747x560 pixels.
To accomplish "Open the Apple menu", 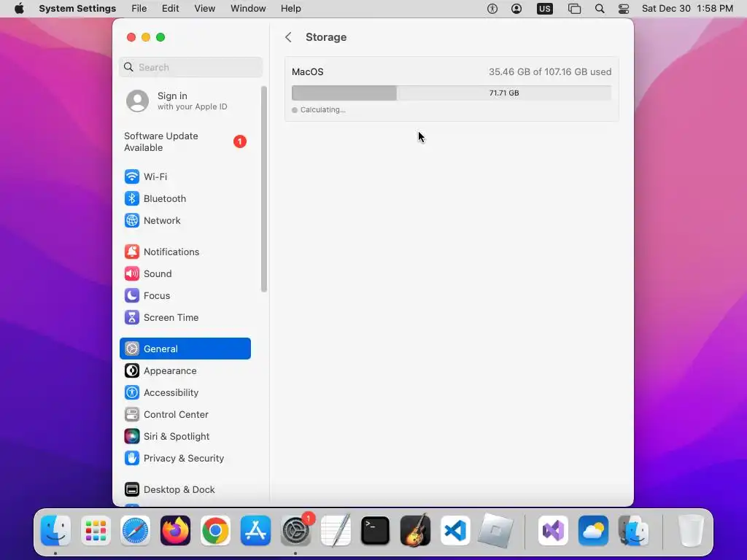I will point(19,9).
